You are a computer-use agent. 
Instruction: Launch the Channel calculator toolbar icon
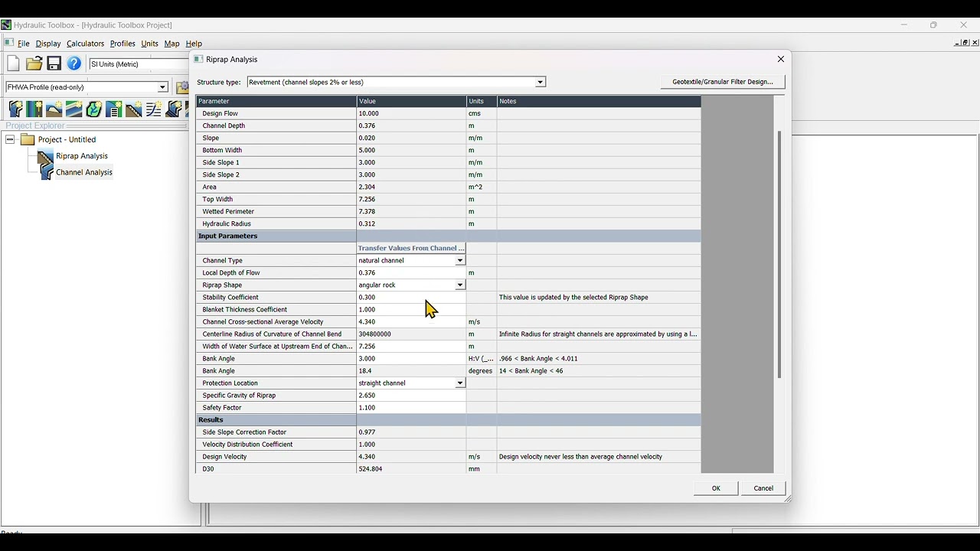pyautogui.click(x=16, y=109)
